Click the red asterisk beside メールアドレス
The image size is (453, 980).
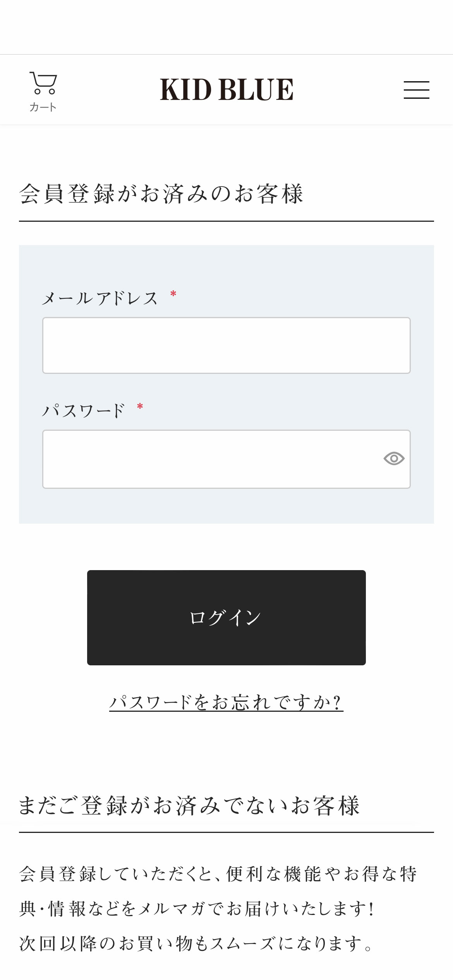(173, 295)
